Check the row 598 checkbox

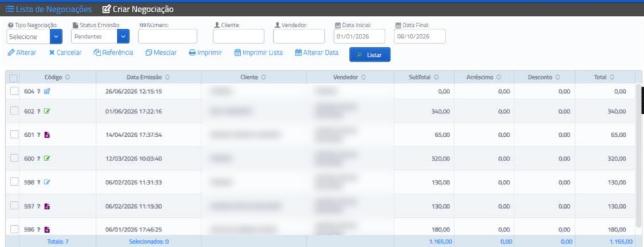[14, 182]
